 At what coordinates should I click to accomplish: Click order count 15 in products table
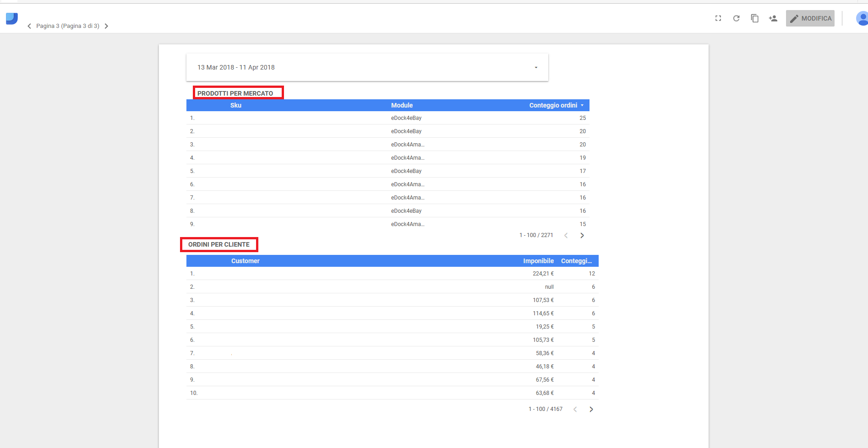click(583, 224)
